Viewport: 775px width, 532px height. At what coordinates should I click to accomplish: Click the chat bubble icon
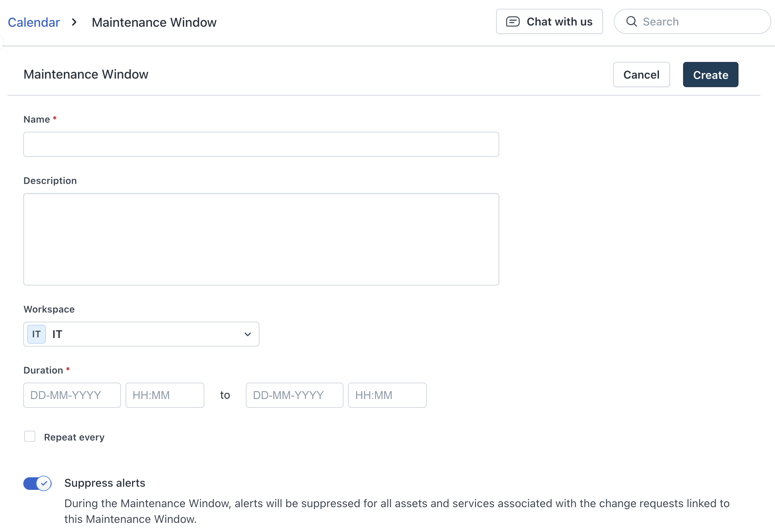click(x=512, y=22)
